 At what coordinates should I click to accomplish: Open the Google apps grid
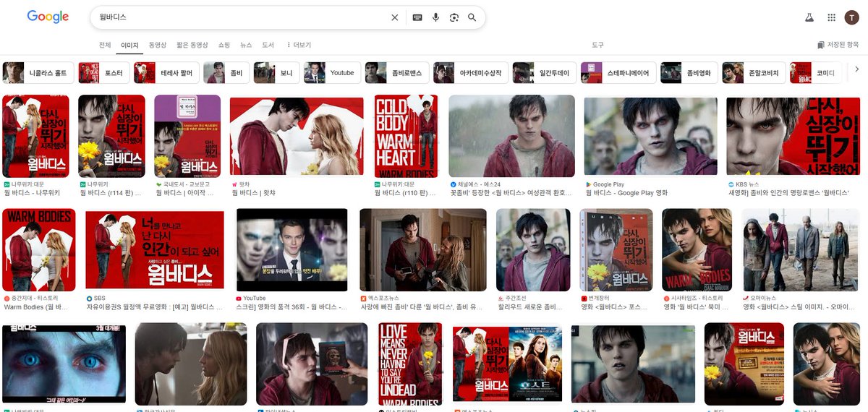(x=832, y=17)
